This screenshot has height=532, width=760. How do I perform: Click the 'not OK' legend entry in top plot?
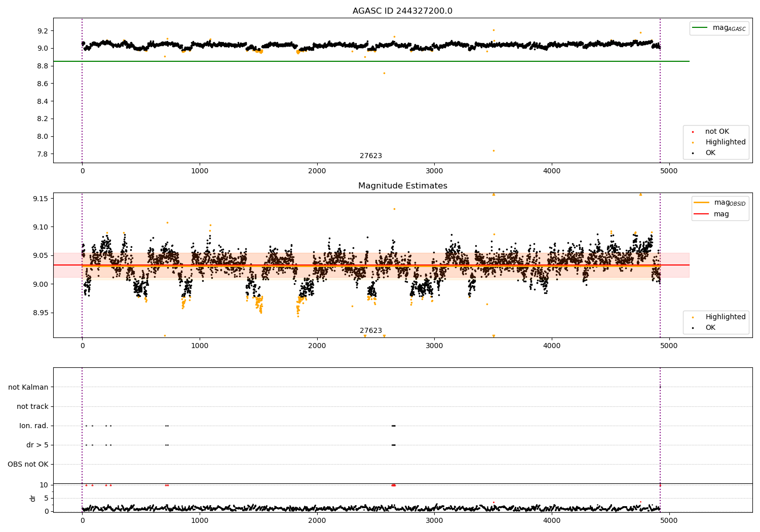717,132
